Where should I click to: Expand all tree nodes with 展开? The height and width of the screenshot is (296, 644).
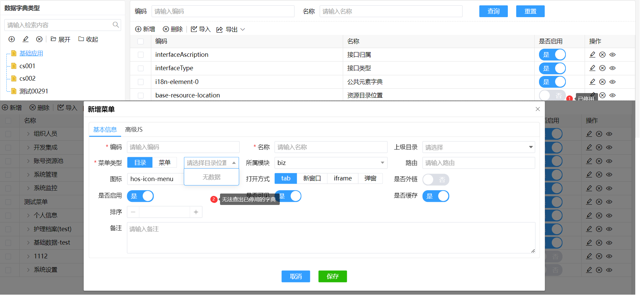(x=60, y=39)
